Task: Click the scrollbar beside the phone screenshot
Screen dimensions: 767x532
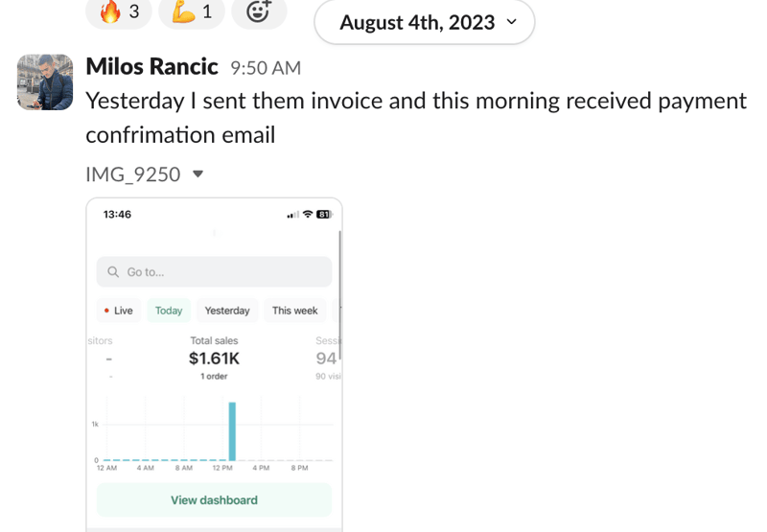Action: click(339, 296)
